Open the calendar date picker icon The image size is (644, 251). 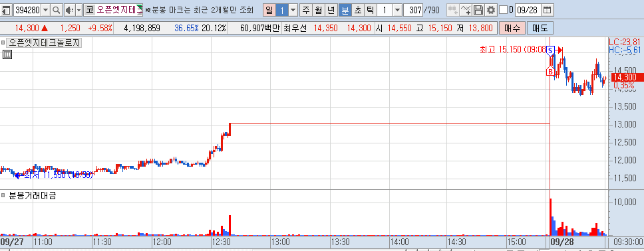click(x=547, y=10)
